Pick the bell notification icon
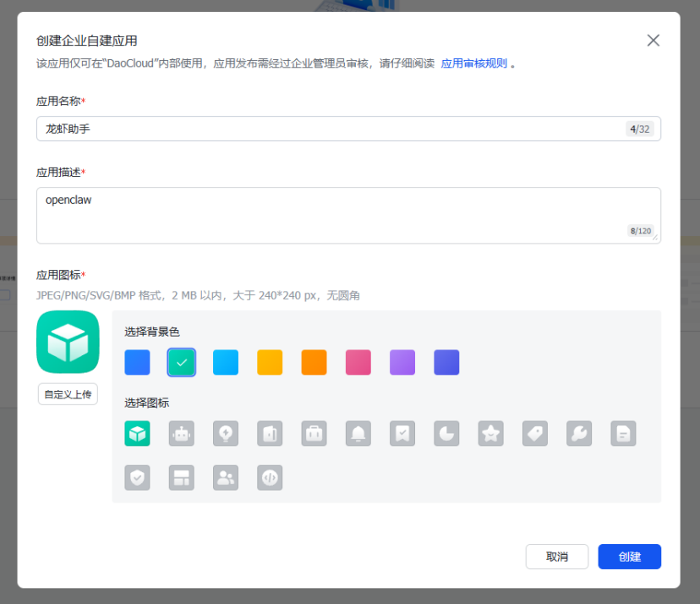 [x=358, y=433]
